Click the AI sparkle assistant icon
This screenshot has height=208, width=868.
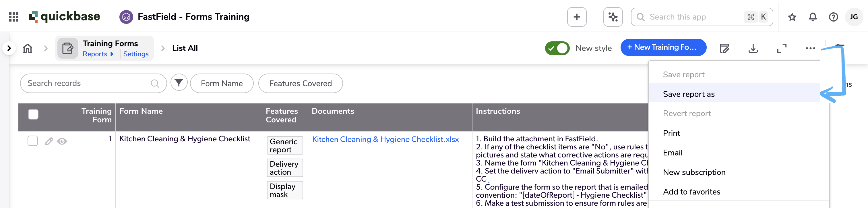[x=613, y=17]
